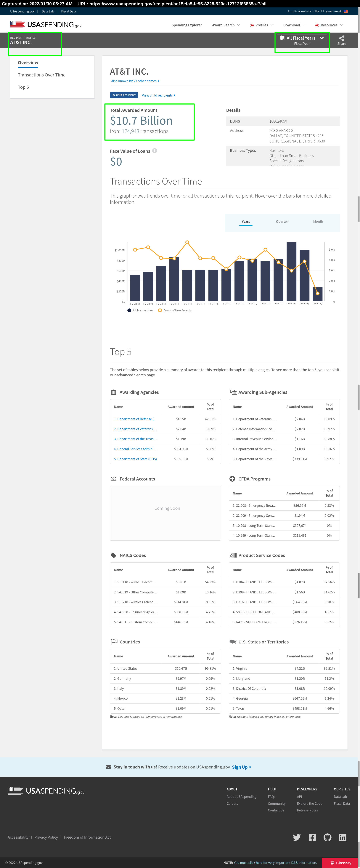Viewport: 360px width, 868px height.
Task: Open General Services Administration link
Action: (135, 449)
